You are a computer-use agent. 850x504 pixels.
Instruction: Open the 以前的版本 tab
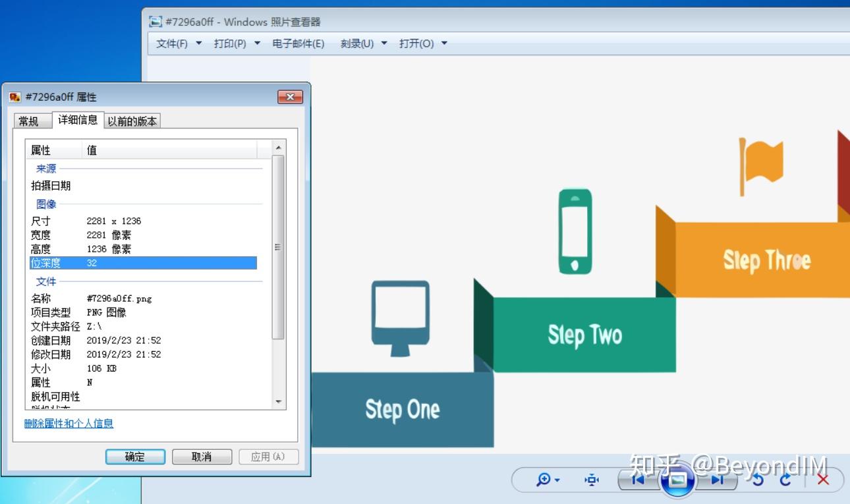(x=132, y=121)
